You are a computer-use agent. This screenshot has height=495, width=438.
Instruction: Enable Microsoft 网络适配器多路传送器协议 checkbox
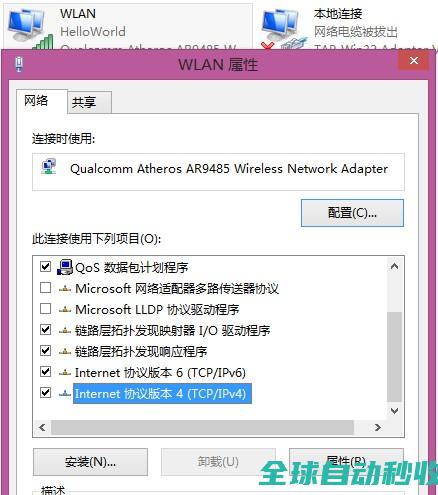click(45, 287)
